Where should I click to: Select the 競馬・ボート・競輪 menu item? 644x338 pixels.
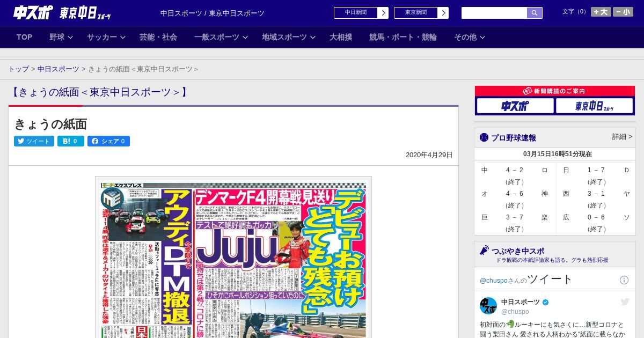click(403, 37)
